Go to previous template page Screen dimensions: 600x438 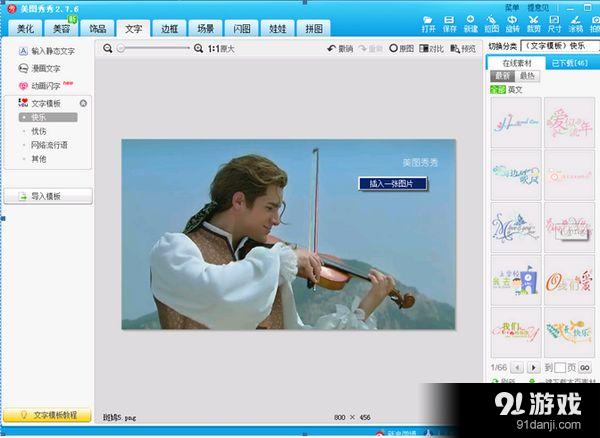(517, 368)
